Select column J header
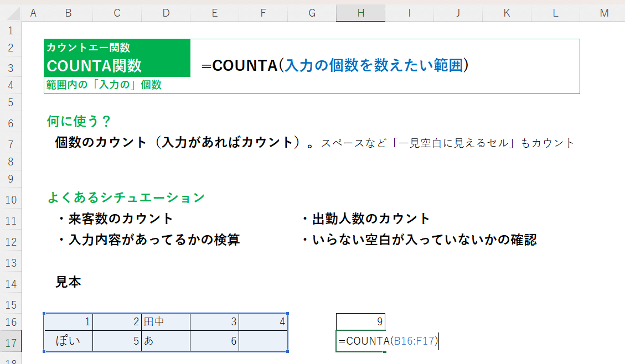Viewport: 625px width, 364px height. click(458, 13)
